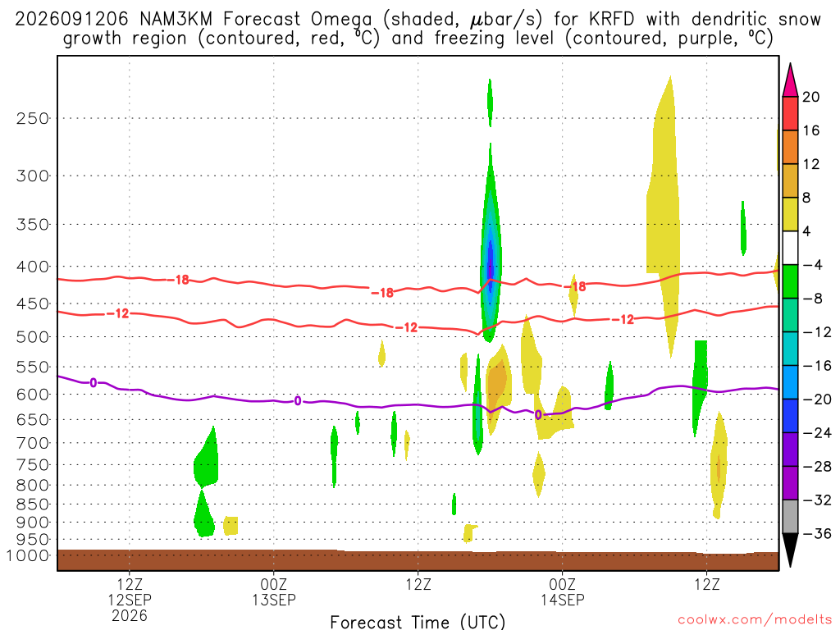The height and width of the screenshot is (630, 840).
Task: Click the purple 0 freezing level label near 00Z 14SEP
Action: (538, 414)
